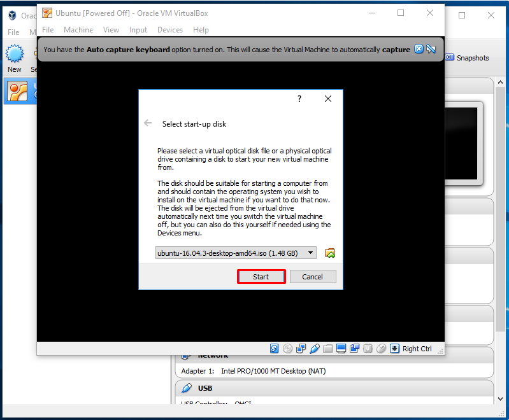509x420 pixels.
Task: Click the optical disk status icon
Action: tap(287, 349)
